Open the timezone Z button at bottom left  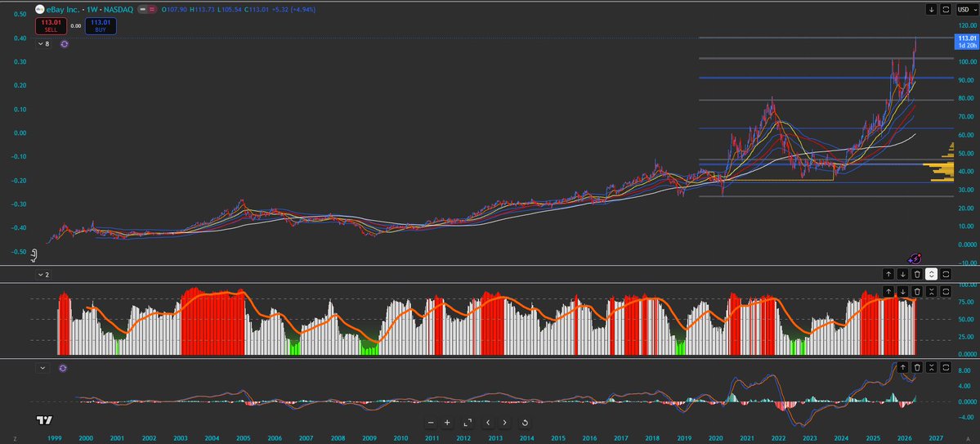15,439
